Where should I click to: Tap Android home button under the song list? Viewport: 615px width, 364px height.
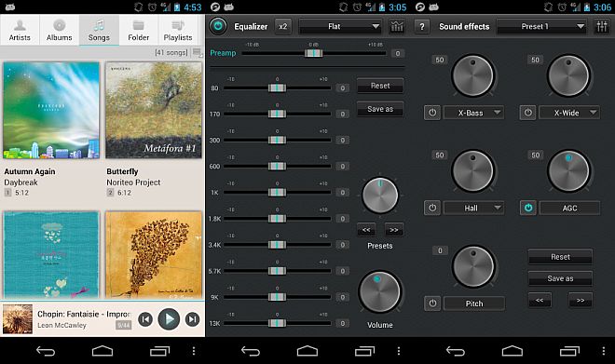point(102,351)
